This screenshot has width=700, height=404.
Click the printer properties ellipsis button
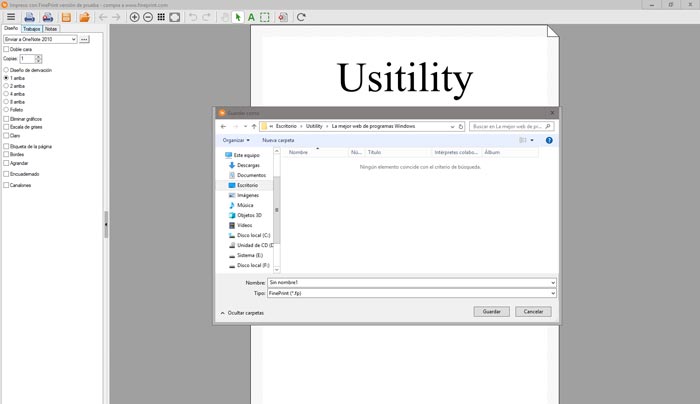[x=84, y=39]
